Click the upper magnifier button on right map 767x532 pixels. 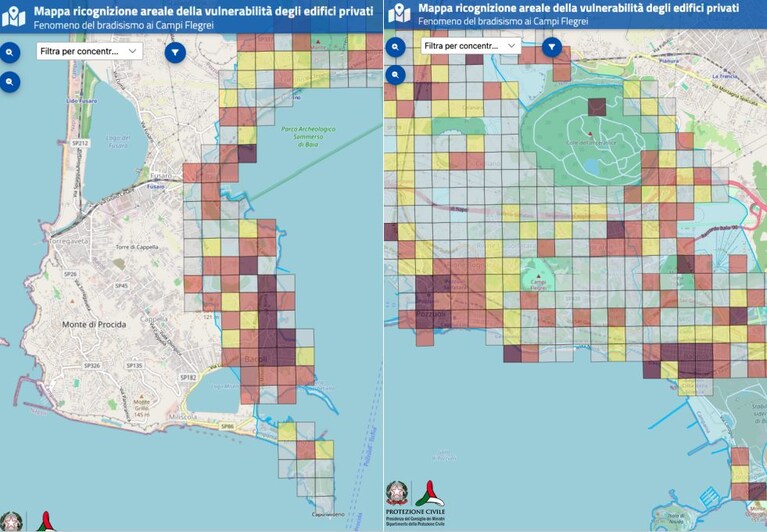pyautogui.click(x=395, y=47)
